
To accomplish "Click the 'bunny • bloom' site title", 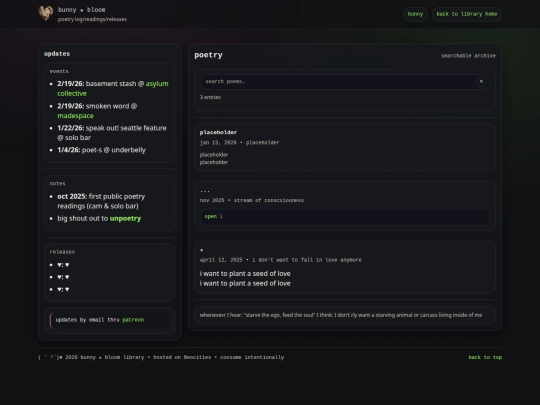I will [82, 10].
